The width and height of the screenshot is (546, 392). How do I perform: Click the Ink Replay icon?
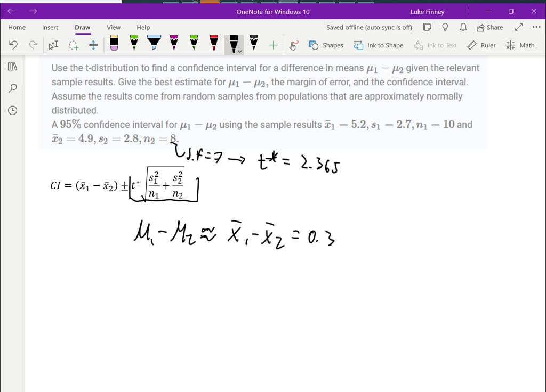[x=293, y=45]
